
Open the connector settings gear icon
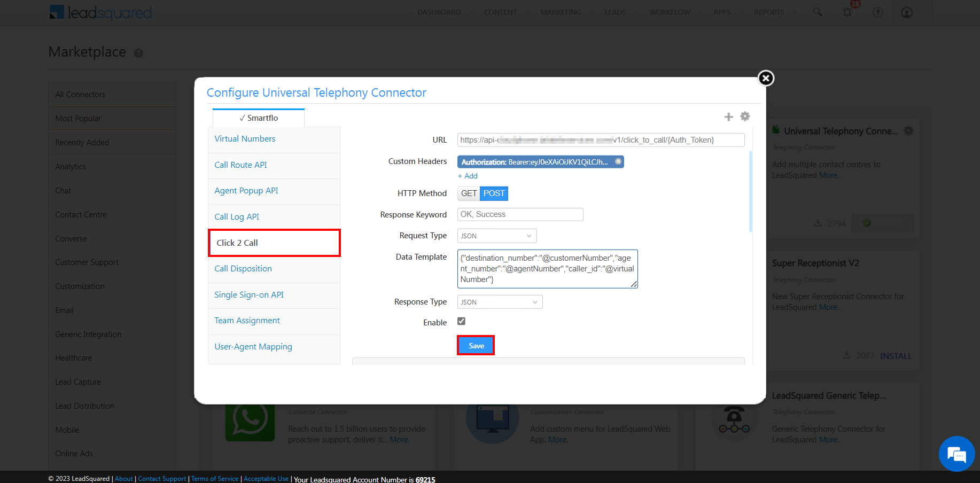point(745,116)
